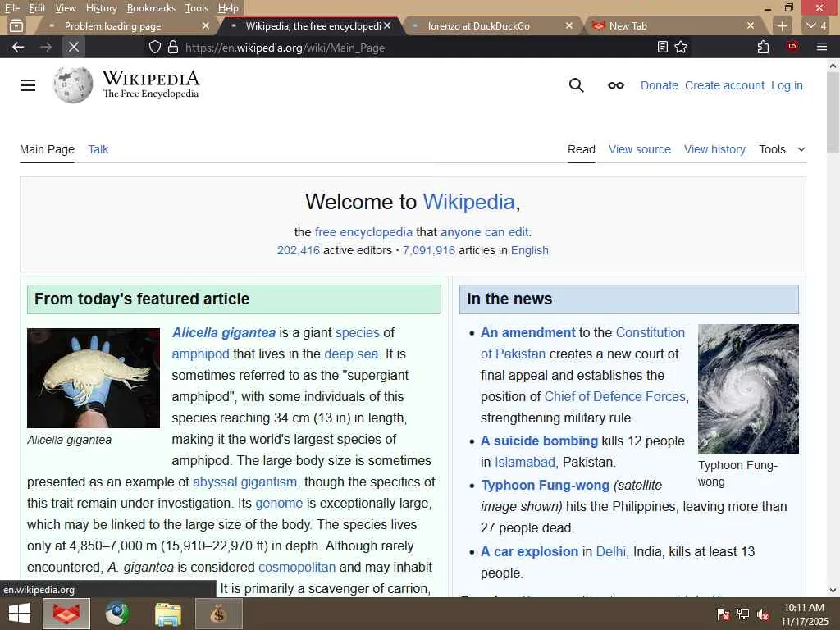Open the Help menu

[228, 8]
